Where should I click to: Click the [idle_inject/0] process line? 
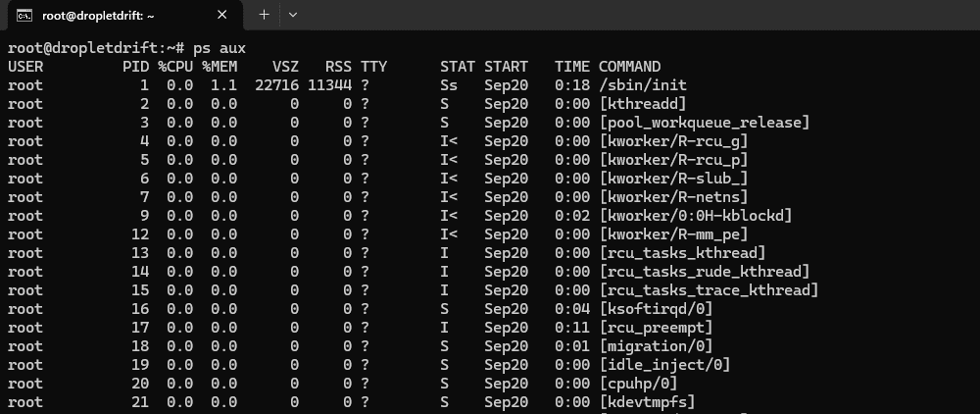[664, 365]
